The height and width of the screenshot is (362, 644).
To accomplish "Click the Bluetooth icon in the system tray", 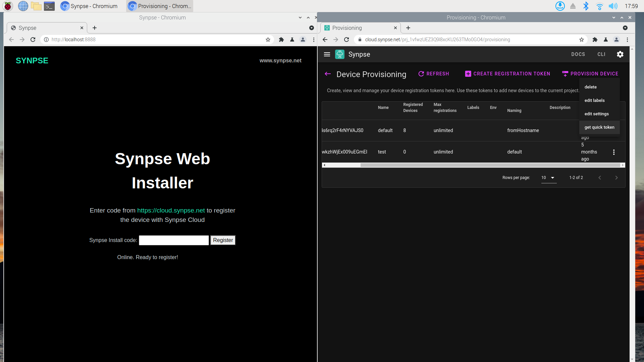I will coord(586,6).
